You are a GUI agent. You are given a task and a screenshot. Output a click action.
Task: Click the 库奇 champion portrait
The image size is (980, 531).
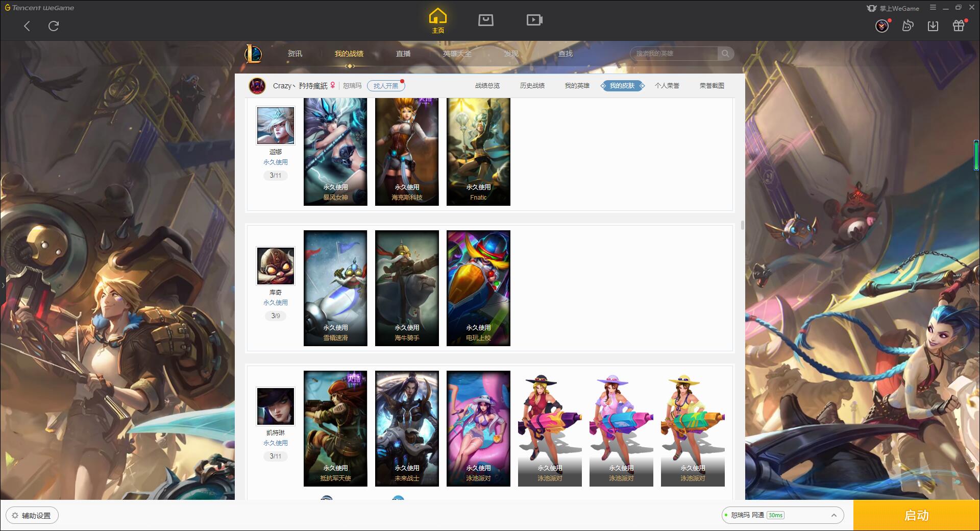(x=276, y=266)
